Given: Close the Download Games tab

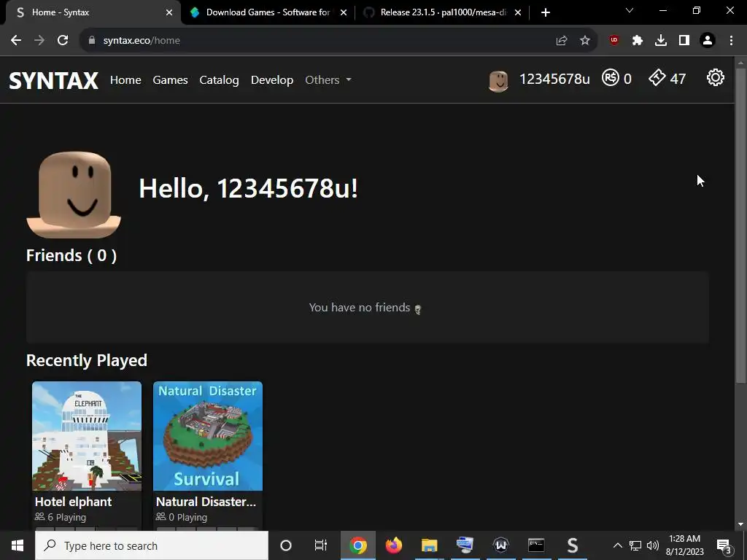Looking at the screenshot, I should (x=344, y=12).
